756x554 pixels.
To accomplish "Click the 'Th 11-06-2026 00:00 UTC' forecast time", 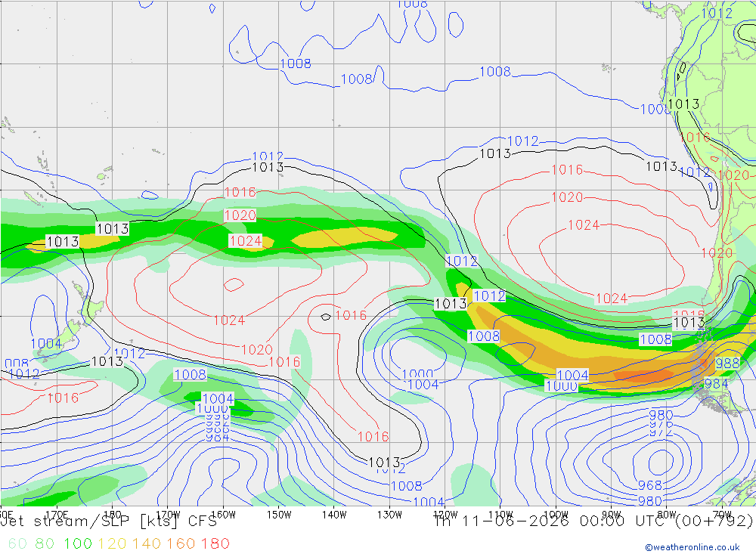I will tap(553, 521).
